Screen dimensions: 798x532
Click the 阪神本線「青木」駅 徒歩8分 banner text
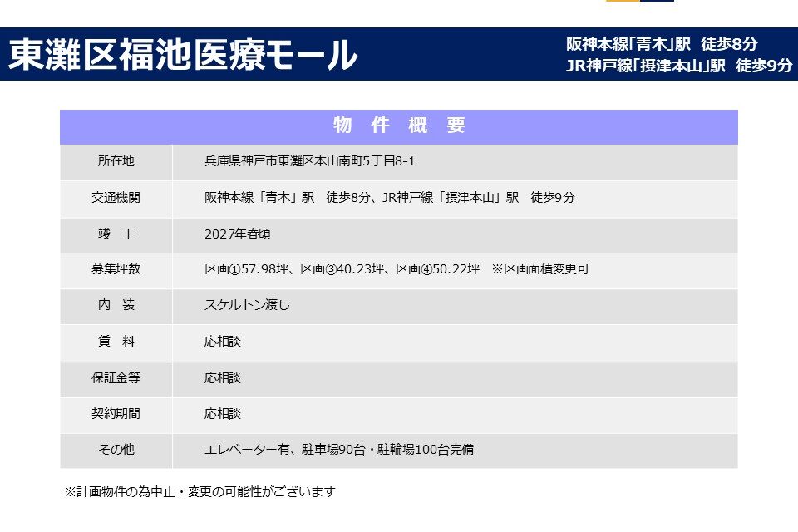pyautogui.click(x=662, y=45)
